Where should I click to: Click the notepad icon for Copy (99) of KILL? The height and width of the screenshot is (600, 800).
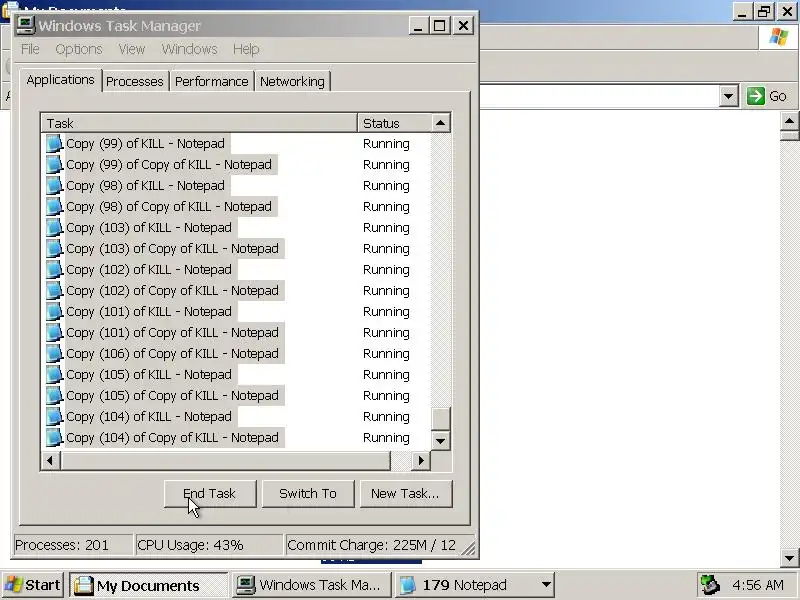pos(54,144)
